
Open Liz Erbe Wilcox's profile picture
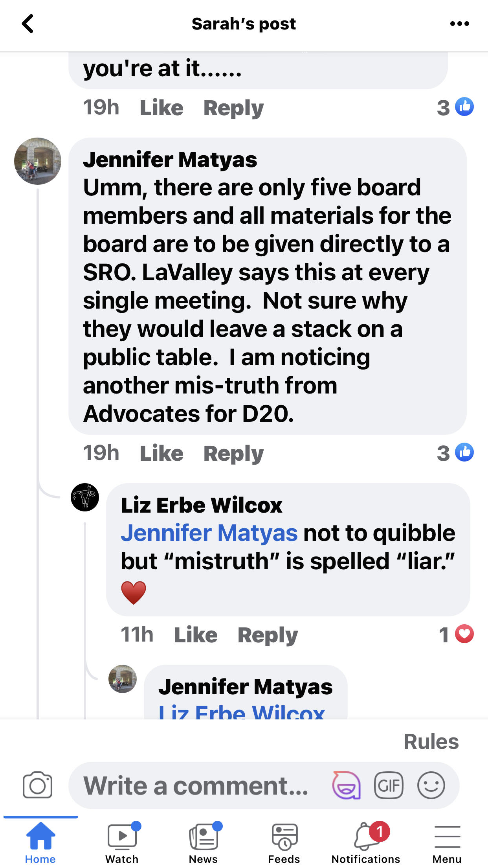pos(85,497)
